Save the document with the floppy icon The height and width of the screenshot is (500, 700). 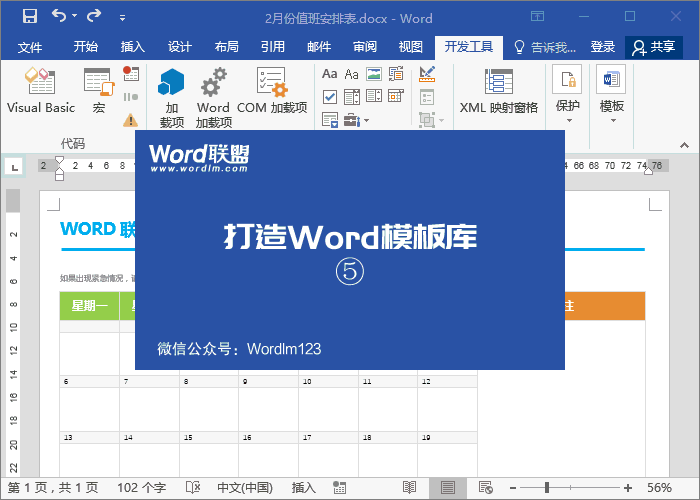point(30,17)
